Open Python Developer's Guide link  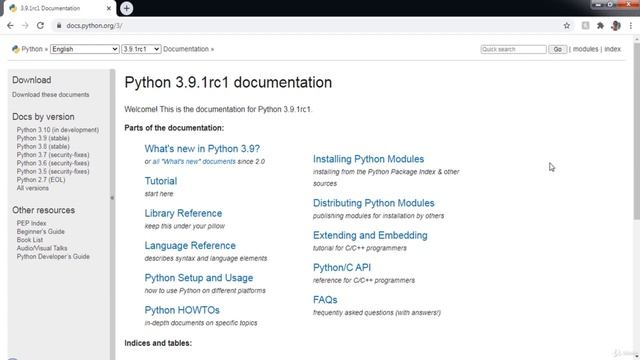[x=53, y=256]
